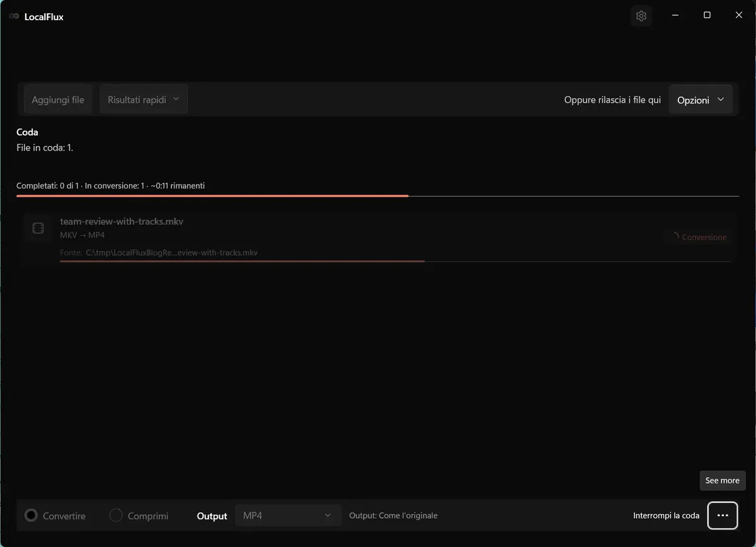Click the Coda section heading
Screen dimensions: 756x547
point(27,132)
